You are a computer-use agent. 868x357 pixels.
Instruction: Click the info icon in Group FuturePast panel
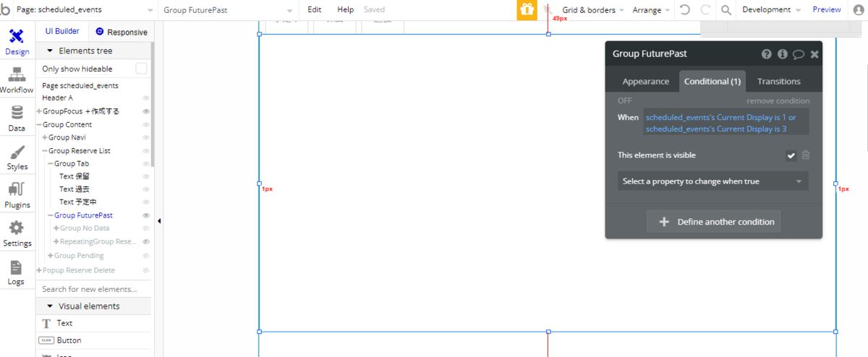[783, 54]
